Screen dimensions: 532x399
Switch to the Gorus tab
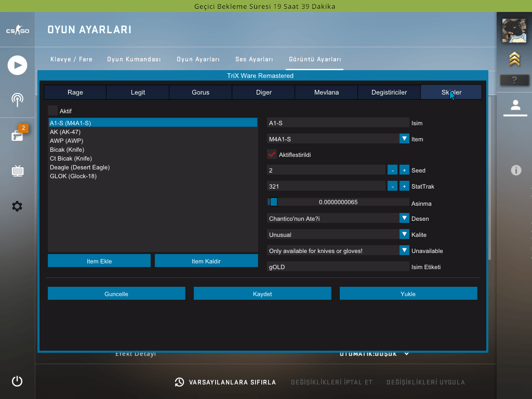click(201, 92)
